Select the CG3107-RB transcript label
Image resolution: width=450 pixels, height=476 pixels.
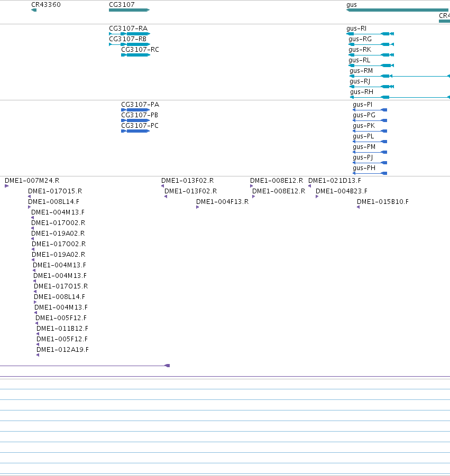tap(127, 39)
